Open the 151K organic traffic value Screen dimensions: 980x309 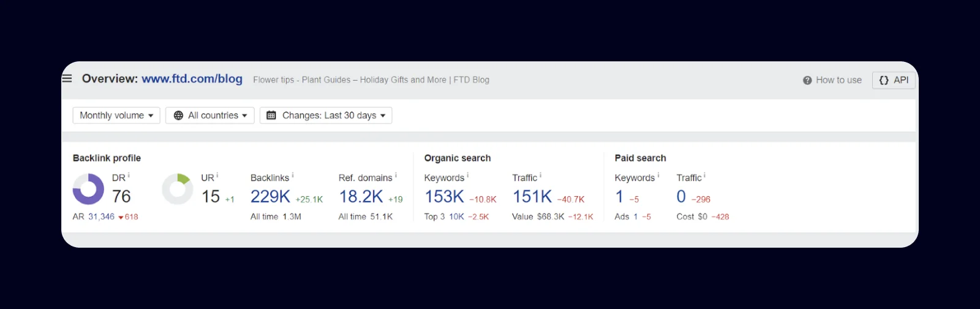click(x=532, y=196)
